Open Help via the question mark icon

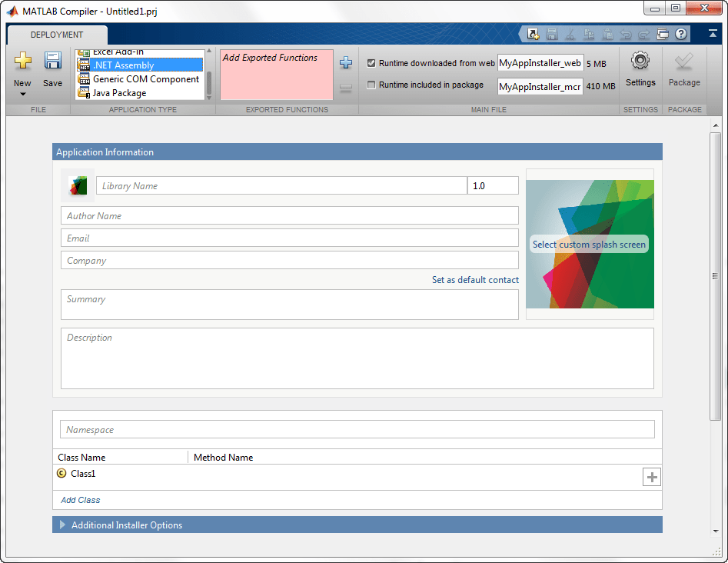tap(680, 34)
